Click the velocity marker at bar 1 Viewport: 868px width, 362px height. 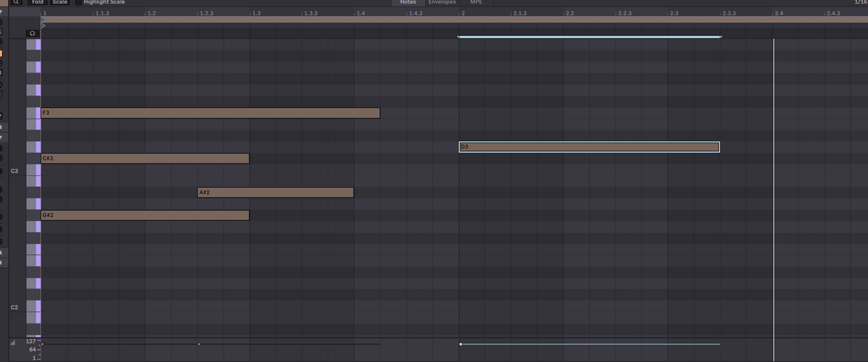(42, 345)
